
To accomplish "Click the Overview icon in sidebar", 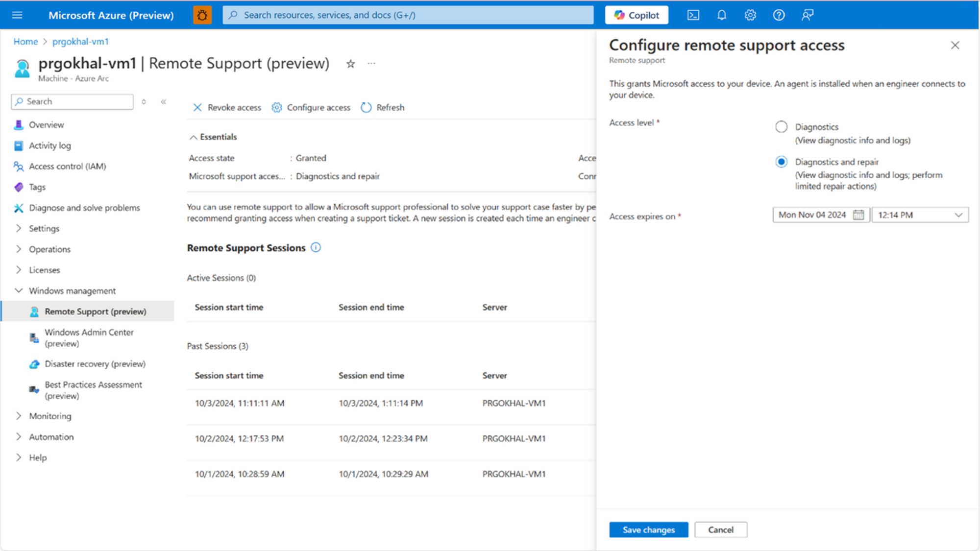I will pyautogui.click(x=19, y=124).
